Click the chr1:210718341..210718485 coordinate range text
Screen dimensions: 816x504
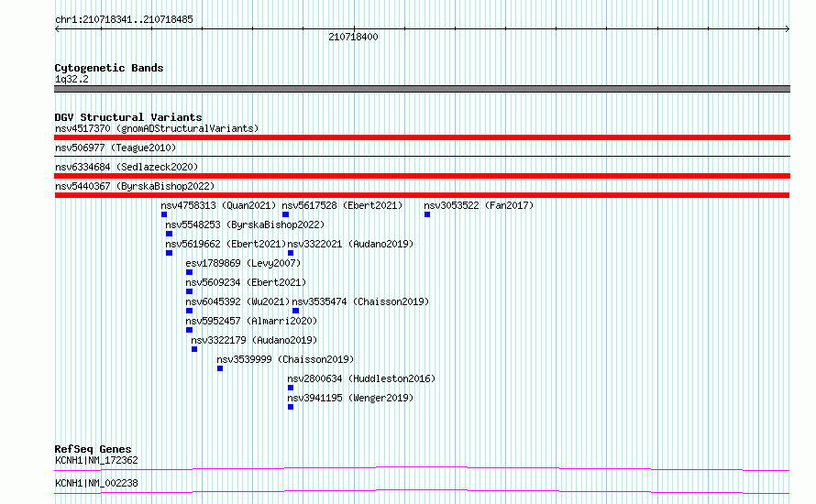124,19
